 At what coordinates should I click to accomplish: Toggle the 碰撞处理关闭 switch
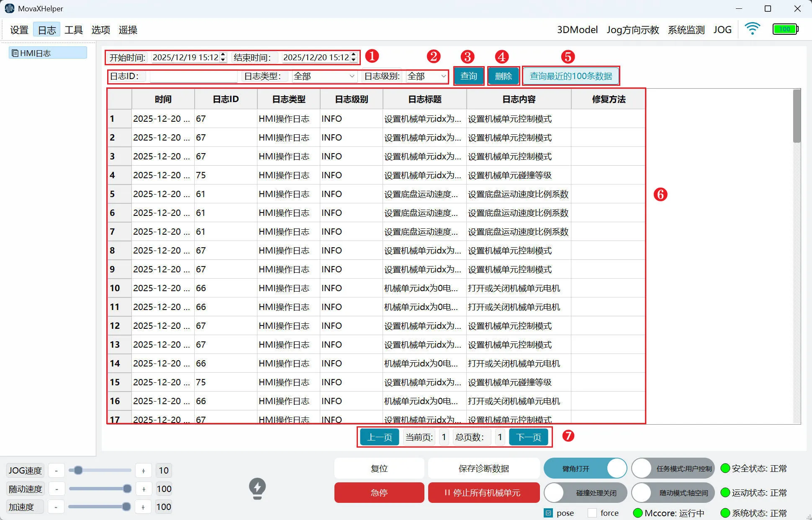pyautogui.click(x=585, y=493)
